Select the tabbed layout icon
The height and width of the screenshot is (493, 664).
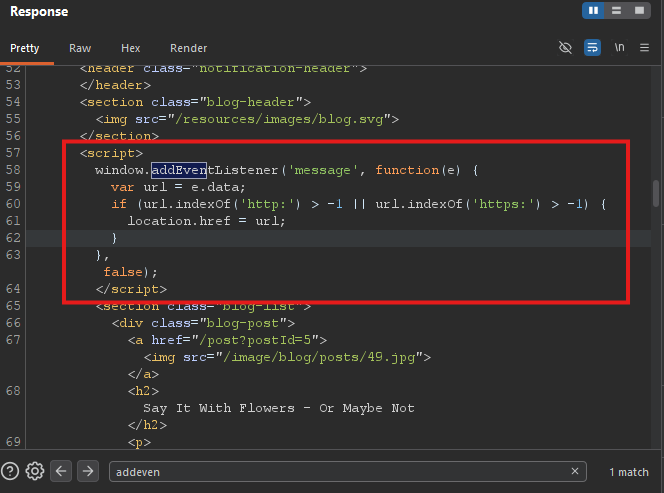coord(639,11)
